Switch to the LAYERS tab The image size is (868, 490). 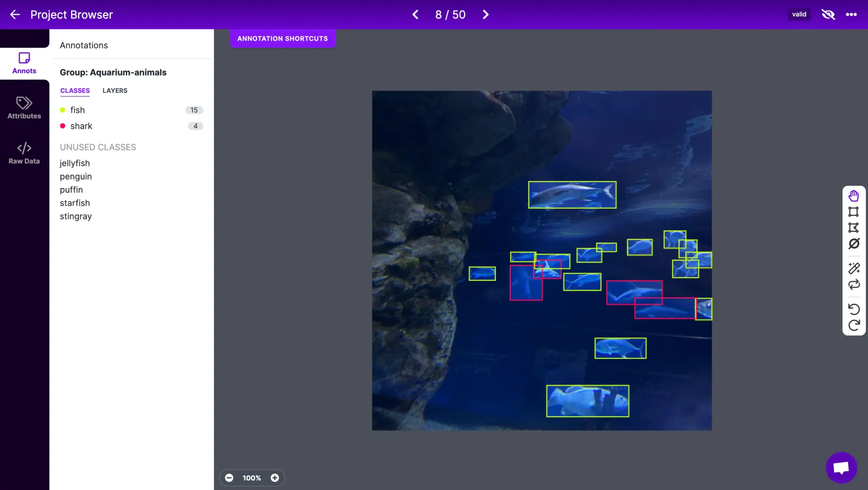pos(115,91)
